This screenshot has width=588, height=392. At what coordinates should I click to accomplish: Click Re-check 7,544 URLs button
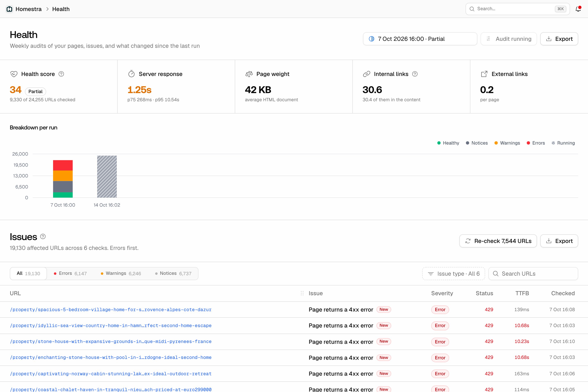click(x=498, y=241)
